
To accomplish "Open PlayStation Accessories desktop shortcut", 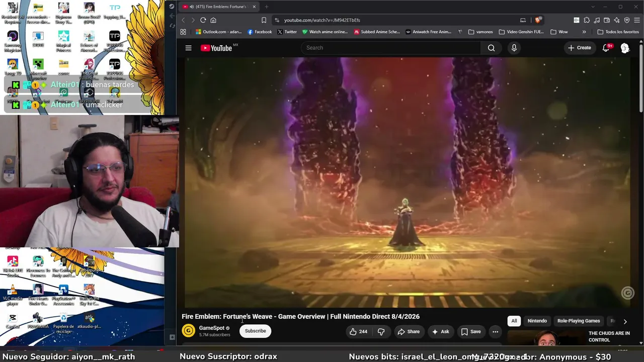I will click(63, 295).
